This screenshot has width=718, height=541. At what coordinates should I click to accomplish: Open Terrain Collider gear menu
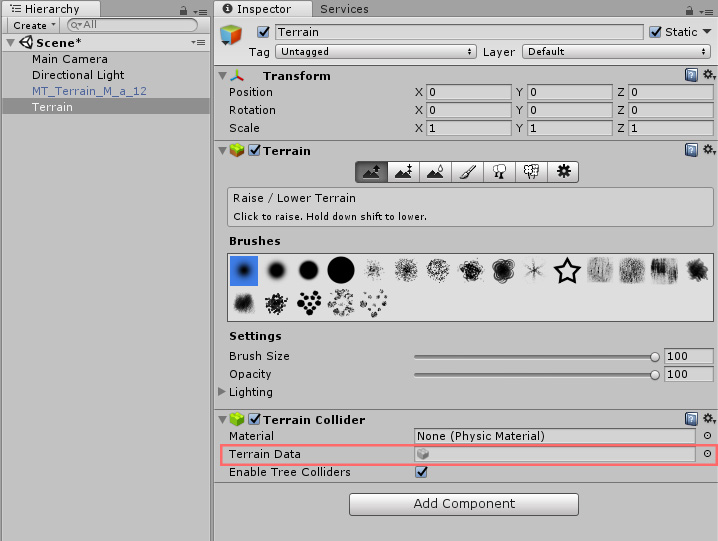[709, 418]
